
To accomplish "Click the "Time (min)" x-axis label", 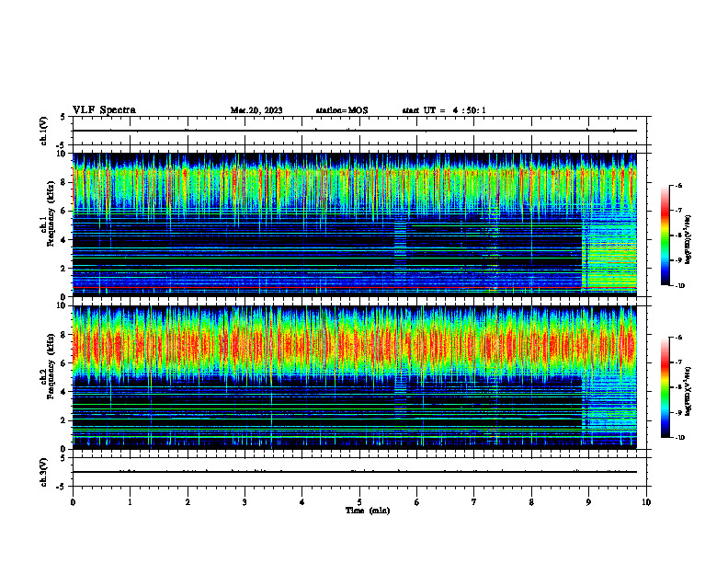I will coord(368,511).
